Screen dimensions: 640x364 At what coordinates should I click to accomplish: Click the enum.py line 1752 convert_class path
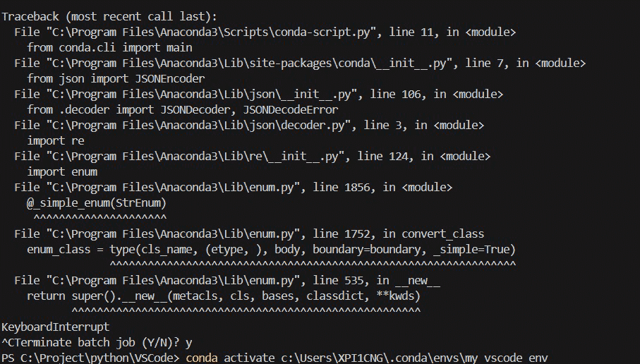click(x=249, y=233)
